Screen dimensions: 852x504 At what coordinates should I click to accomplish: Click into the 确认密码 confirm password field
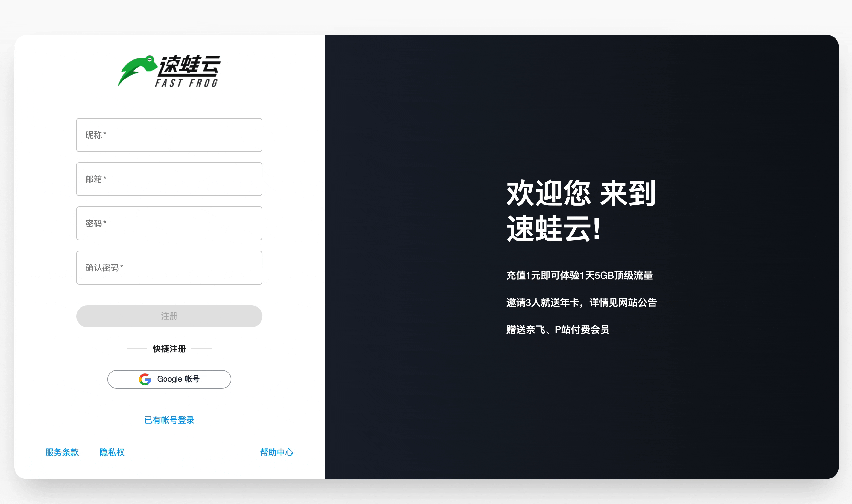pyautogui.click(x=169, y=268)
